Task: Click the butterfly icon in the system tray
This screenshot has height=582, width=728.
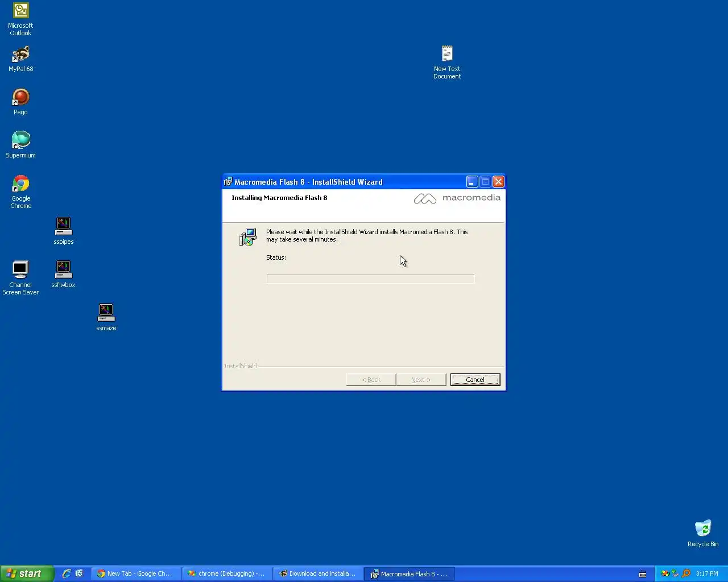Action: (664, 573)
